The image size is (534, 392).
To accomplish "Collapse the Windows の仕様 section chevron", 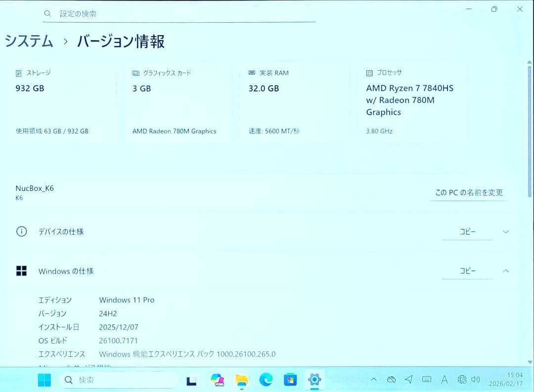I will tap(506, 271).
